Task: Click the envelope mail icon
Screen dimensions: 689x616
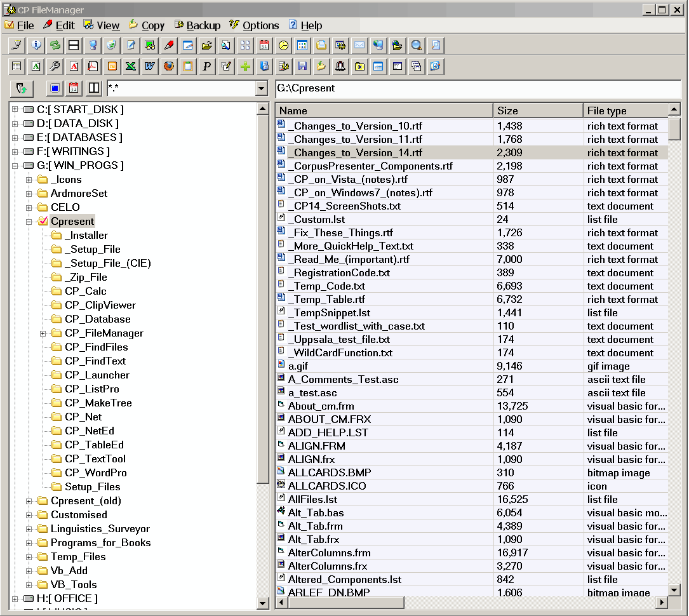Action: (x=359, y=45)
